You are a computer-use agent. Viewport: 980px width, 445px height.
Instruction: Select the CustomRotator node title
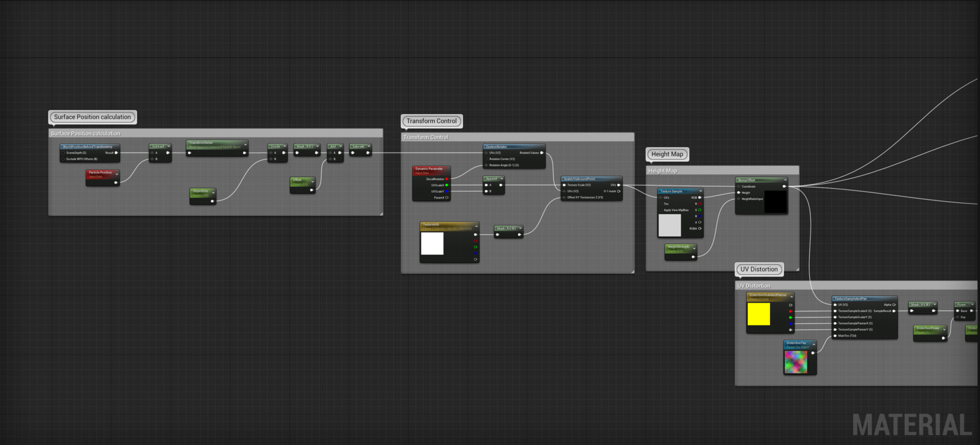click(496, 146)
